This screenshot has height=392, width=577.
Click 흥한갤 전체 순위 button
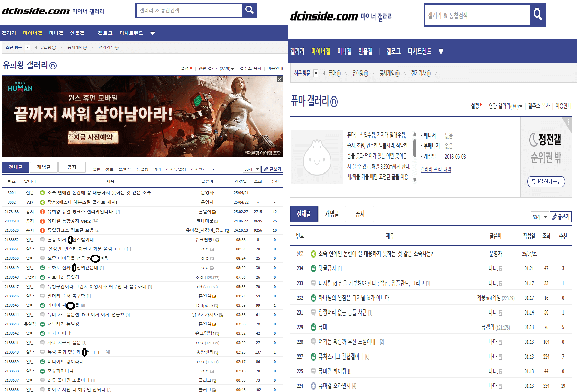coord(546,181)
